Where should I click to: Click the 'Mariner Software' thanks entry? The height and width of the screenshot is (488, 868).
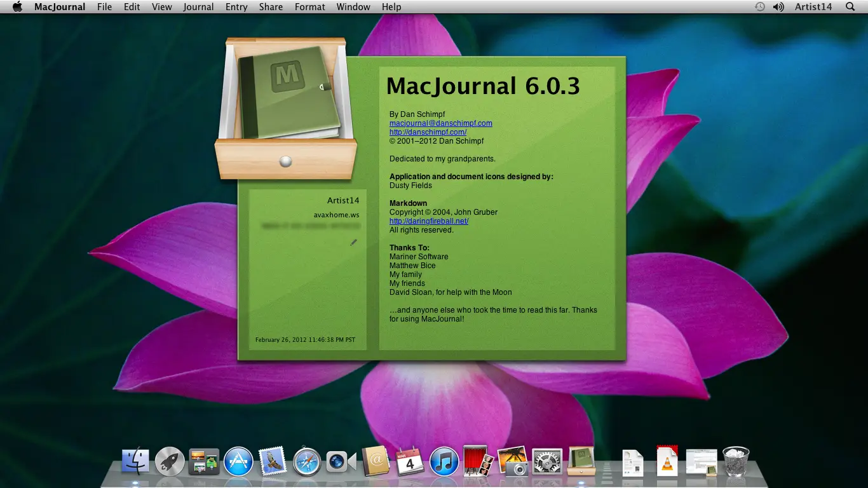point(419,257)
